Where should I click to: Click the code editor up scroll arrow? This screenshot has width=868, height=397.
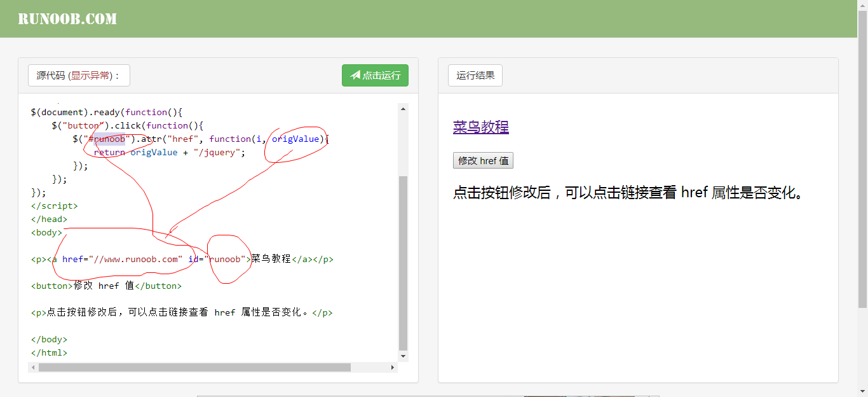coord(403,109)
